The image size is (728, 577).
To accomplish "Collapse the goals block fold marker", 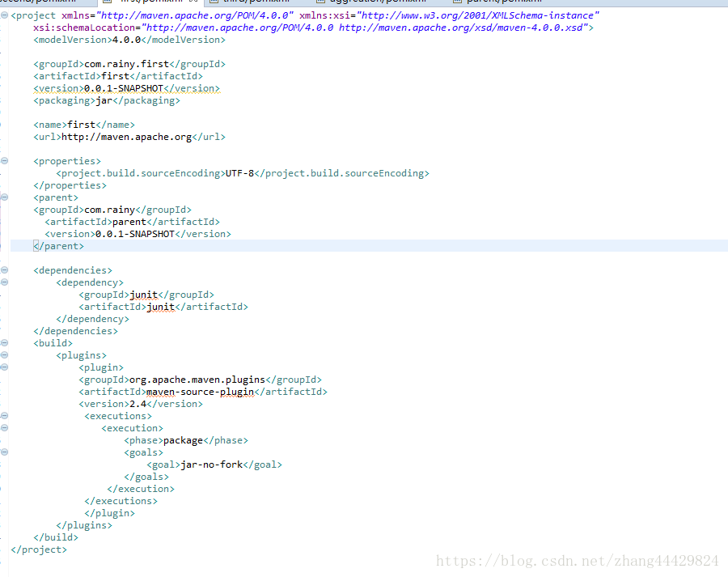I will (x=4, y=452).
